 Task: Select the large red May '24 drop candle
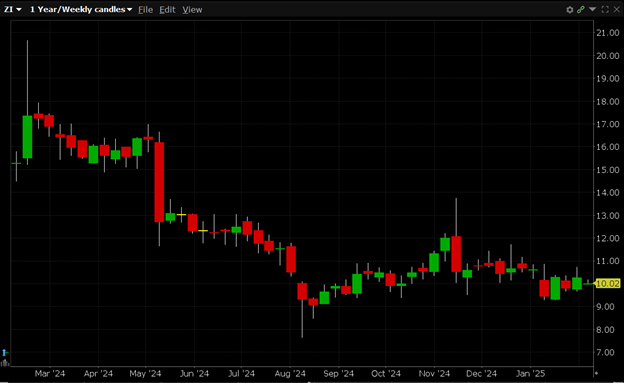click(x=159, y=182)
